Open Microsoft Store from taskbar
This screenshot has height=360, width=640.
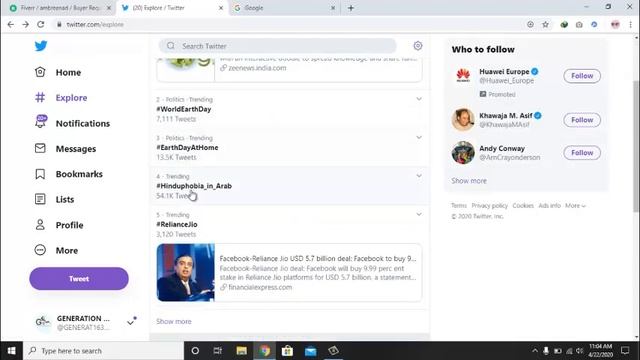(x=287, y=351)
